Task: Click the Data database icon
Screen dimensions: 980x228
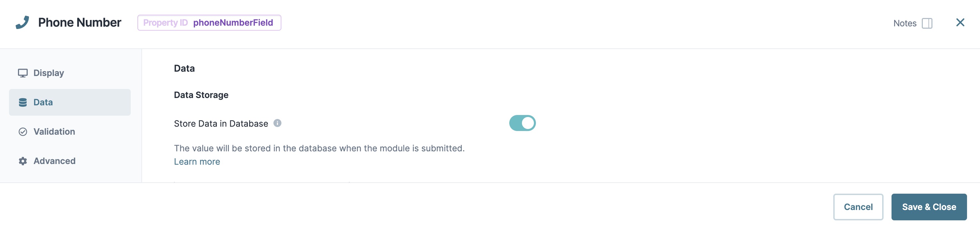Action: (x=23, y=102)
